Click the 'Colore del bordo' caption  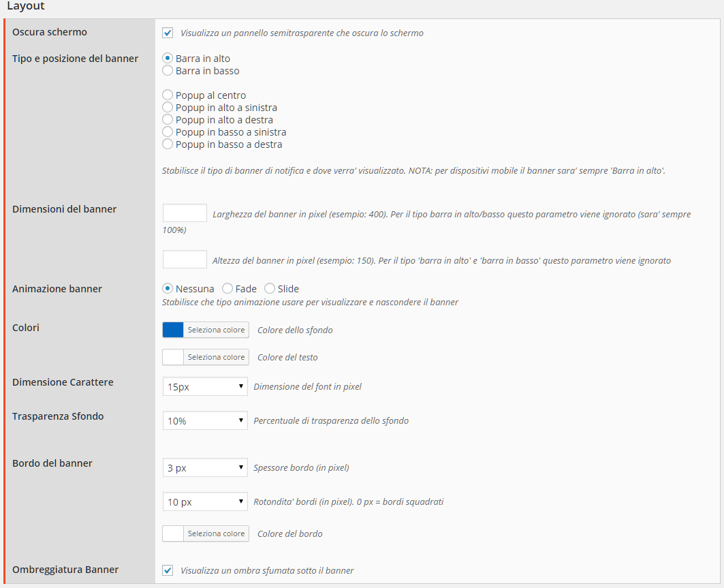[x=290, y=534]
